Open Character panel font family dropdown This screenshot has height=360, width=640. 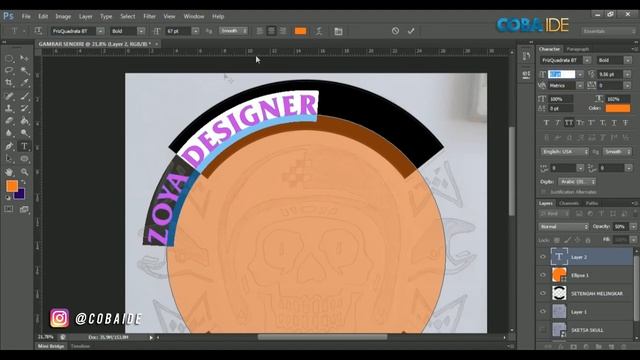pos(587,60)
